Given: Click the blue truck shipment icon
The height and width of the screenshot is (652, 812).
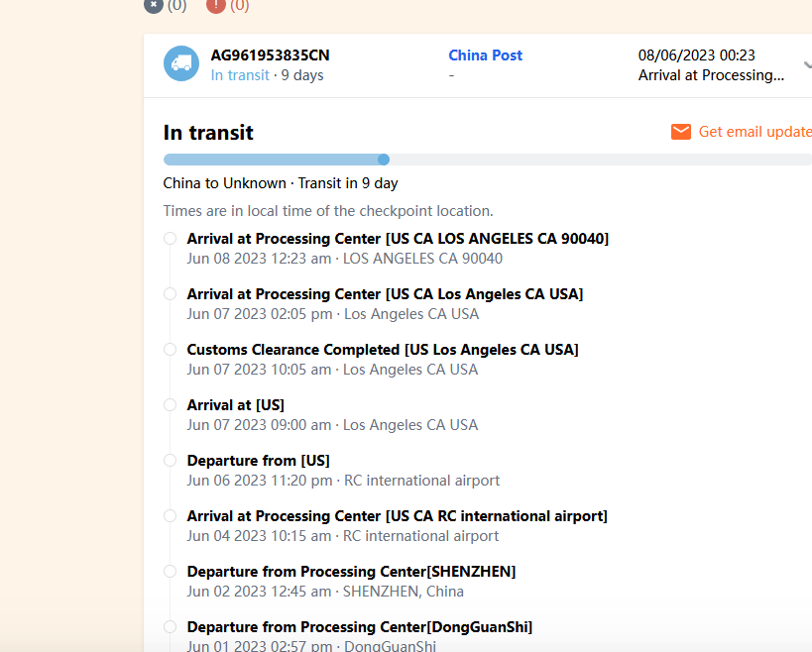Looking at the screenshot, I should coord(181,64).
